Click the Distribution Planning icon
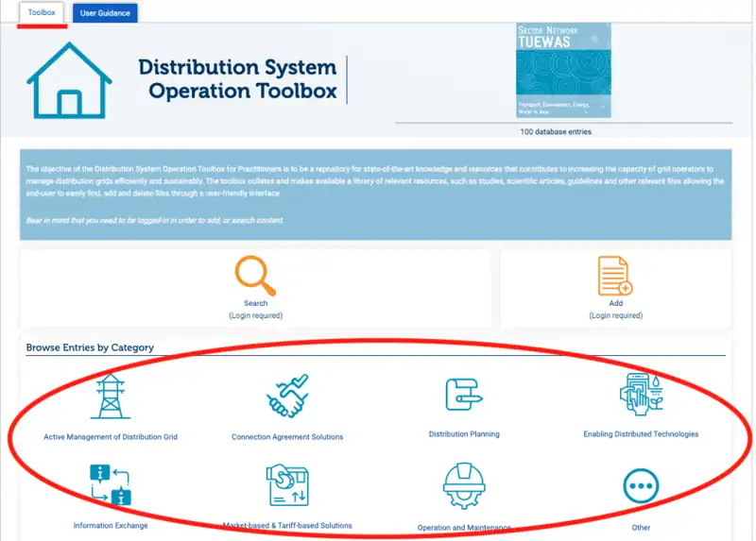This screenshot has height=541, width=756. (464, 397)
